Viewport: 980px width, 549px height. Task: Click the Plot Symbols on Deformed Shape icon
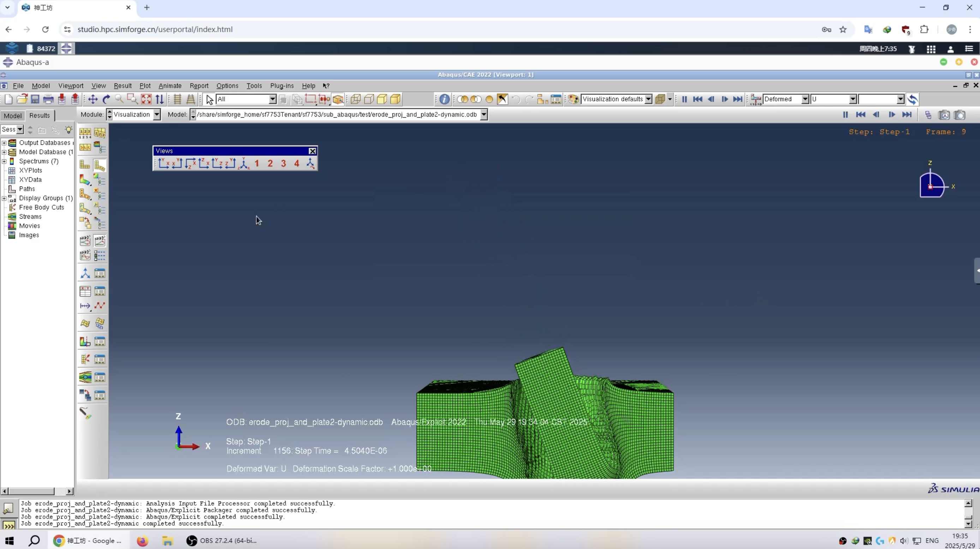tap(85, 194)
